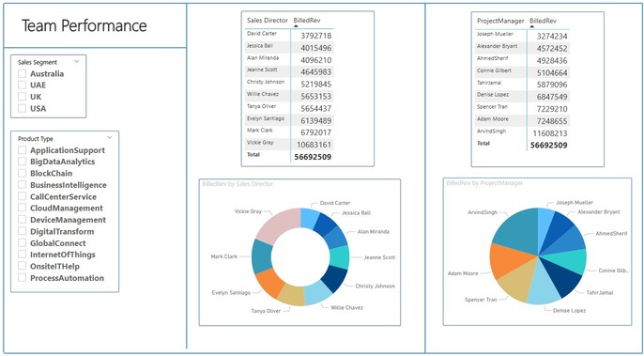Screen dimensions: 644x356
Task: Enable the ApplicationSupport product type filter
Action: pos(23,150)
